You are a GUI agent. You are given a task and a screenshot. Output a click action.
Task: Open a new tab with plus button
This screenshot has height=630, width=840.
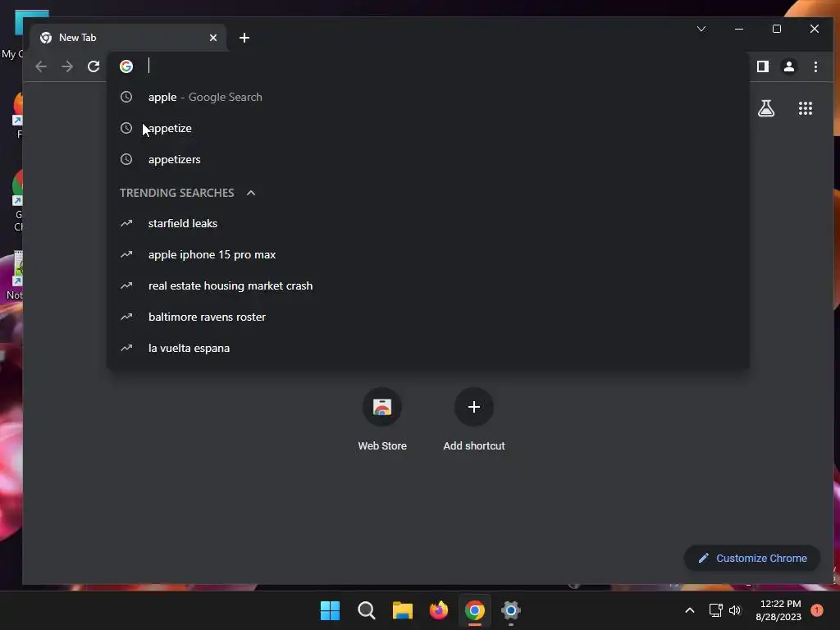coord(244,38)
